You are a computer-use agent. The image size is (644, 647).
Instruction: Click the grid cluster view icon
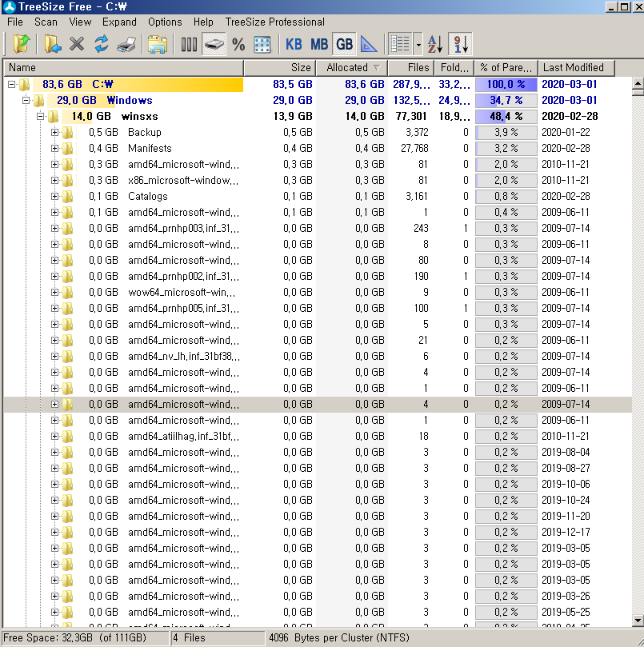coord(262,44)
